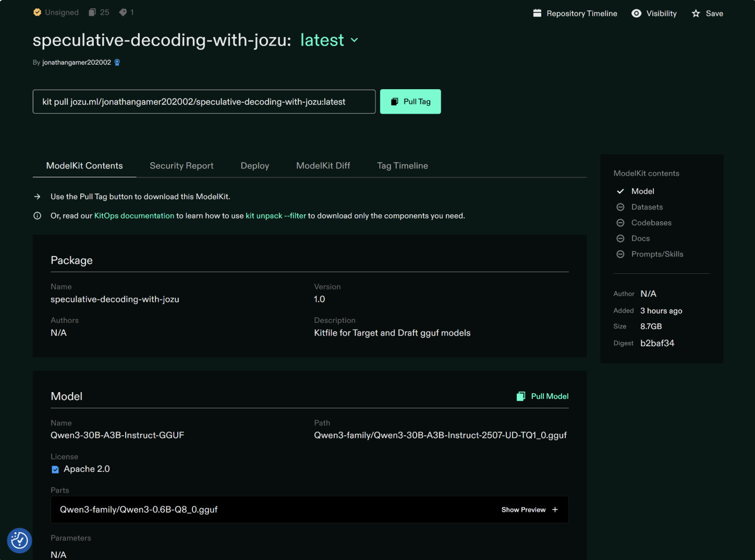Click the Datasets unavailable icon
Viewport: 755px width, 560px height.
620,207
